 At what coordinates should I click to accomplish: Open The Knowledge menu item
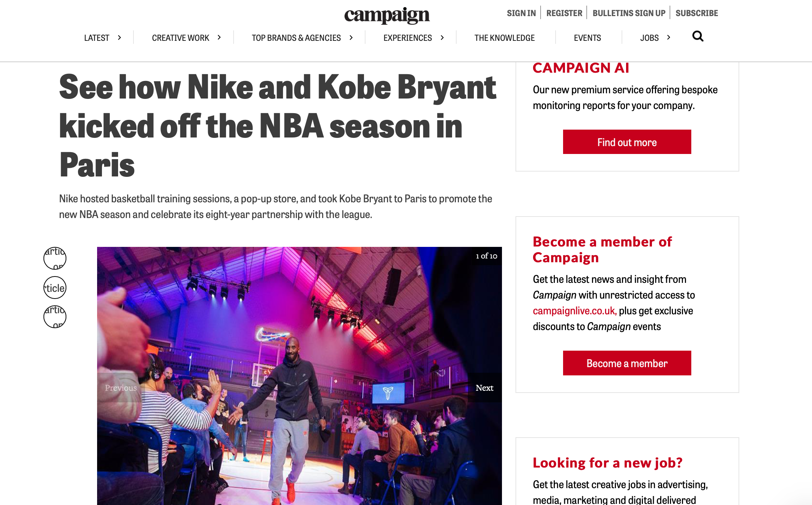click(504, 38)
